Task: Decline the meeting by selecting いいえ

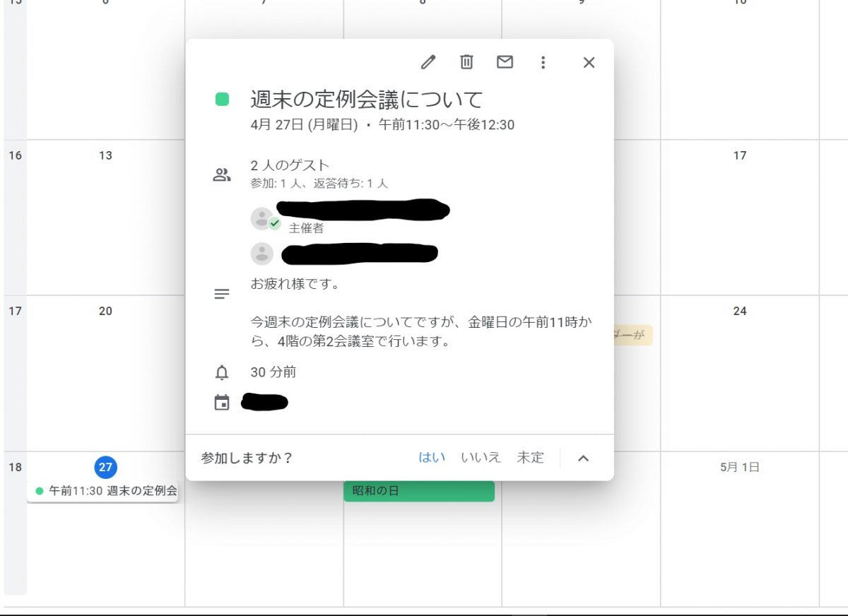Action: tap(482, 458)
